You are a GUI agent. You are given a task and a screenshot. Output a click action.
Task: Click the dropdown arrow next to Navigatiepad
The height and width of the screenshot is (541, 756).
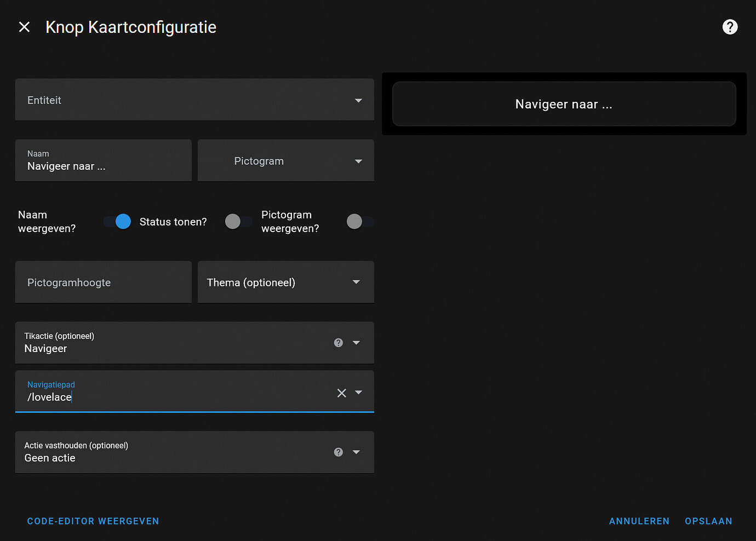pos(359,393)
